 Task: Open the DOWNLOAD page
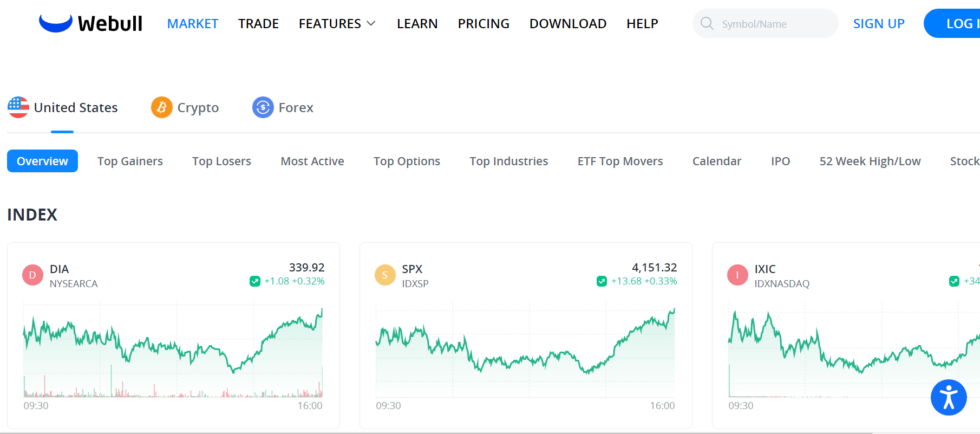[x=568, y=24]
